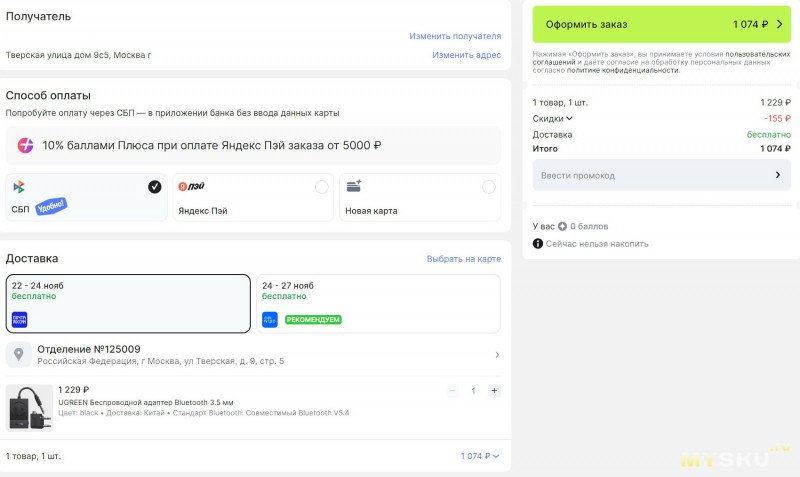
Task: Select the СБП payment option
Action: point(154,187)
